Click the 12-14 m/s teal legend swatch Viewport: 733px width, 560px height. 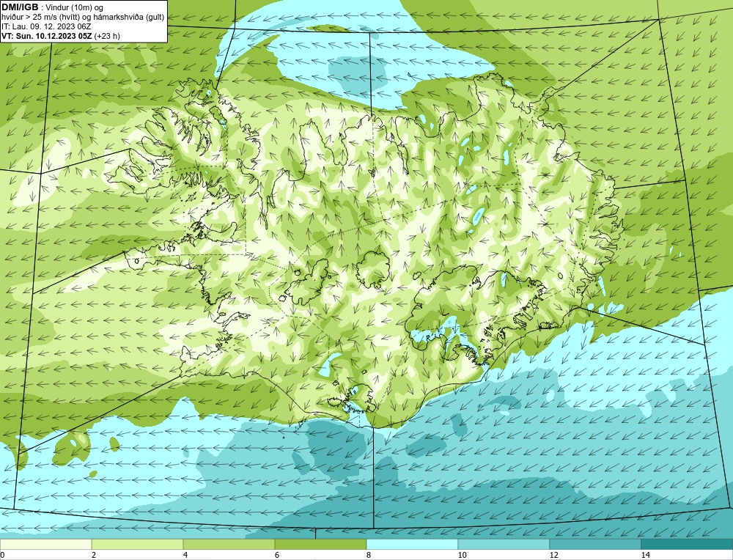coord(595,544)
